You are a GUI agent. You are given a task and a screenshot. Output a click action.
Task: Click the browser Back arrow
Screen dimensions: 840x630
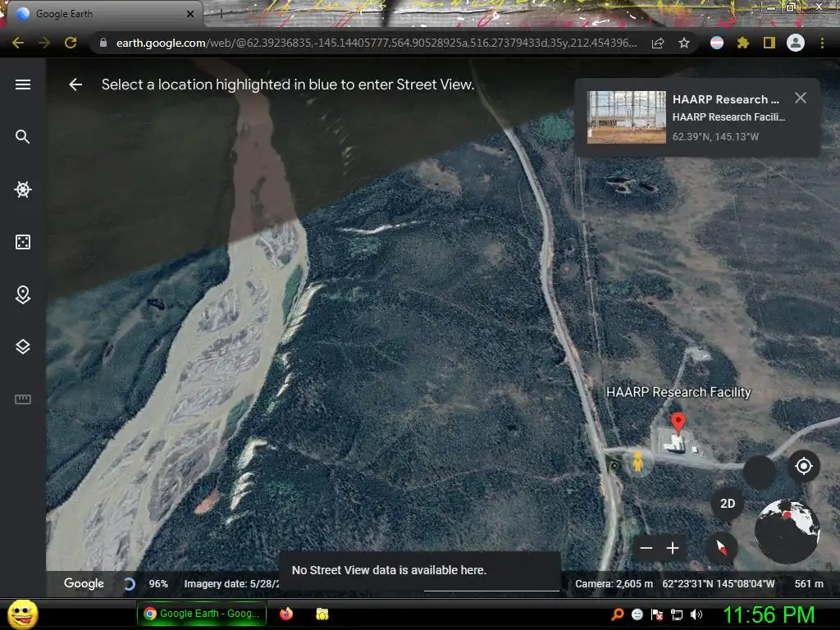[x=18, y=43]
